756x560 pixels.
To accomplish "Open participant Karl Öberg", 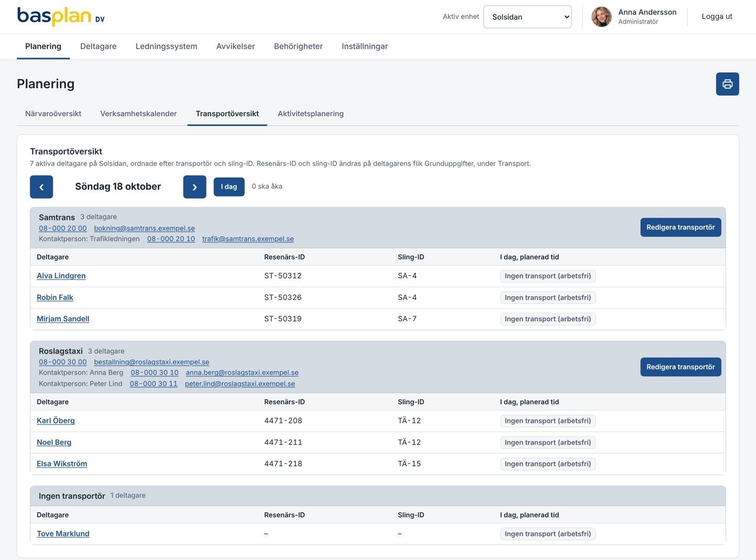I will [x=56, y=421].
